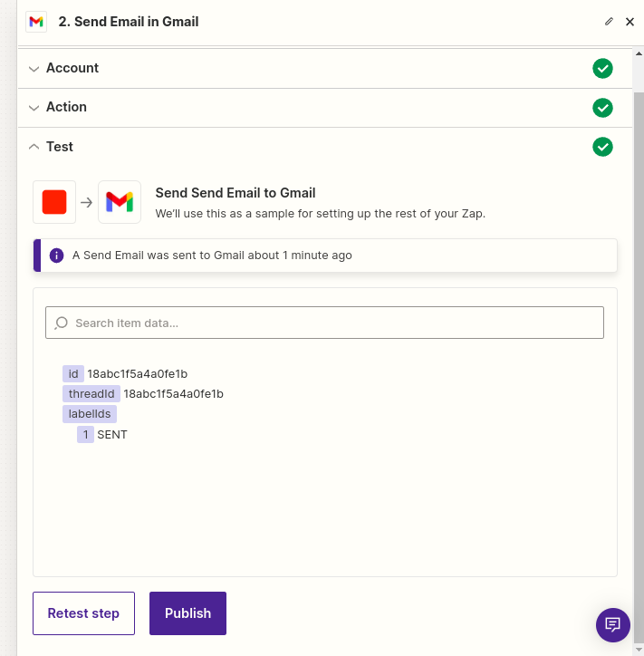Click the Gmail app icon in test summary
Viewport: 644px width, 656px height.
tap(120, 202)
